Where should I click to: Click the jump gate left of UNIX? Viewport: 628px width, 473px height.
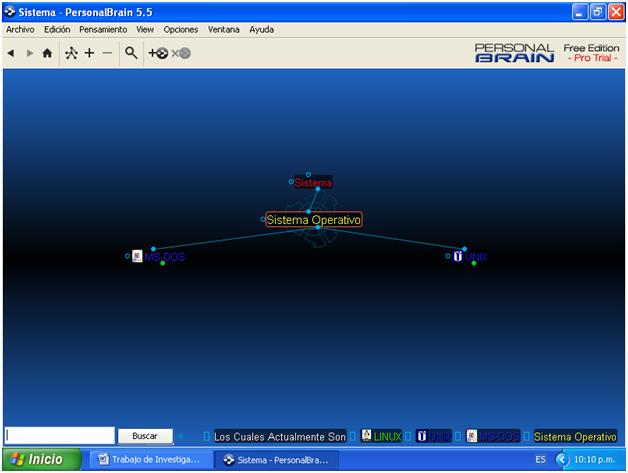tap(448, 256)
